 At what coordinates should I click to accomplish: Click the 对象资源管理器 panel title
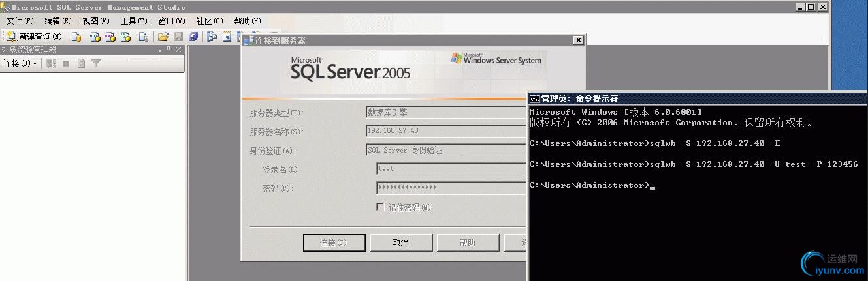pyautogui.click(x=29, y=50)
